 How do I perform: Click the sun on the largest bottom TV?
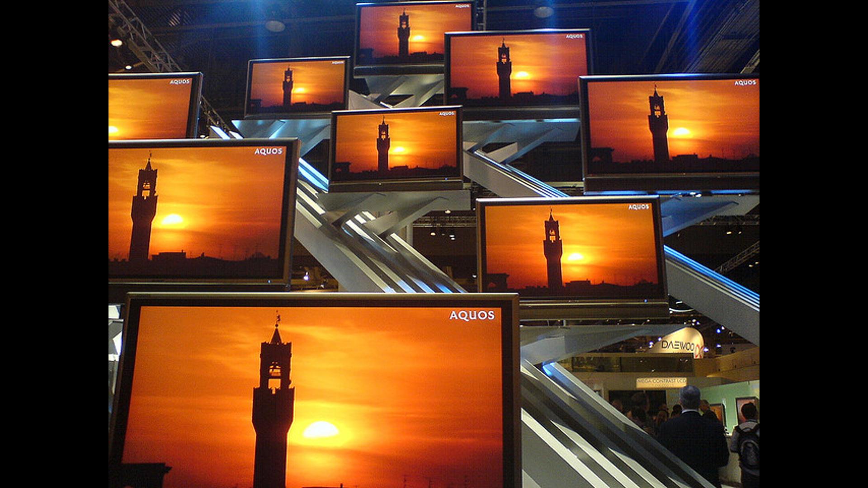point(321,429)
